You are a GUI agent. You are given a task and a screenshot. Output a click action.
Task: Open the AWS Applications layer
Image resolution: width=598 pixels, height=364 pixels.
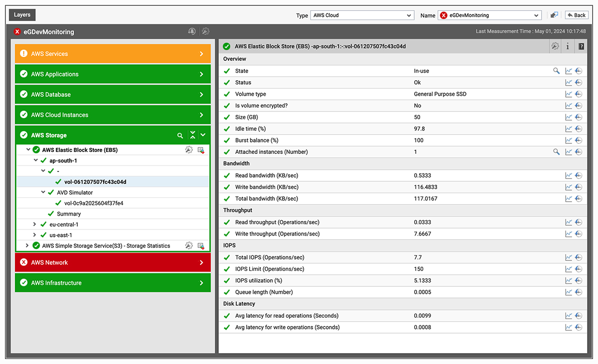coord(113,74)
